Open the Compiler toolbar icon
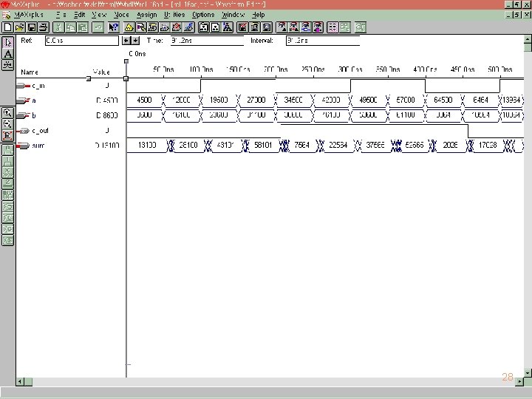The image size is (532, 399). click(x=153, y=27)
